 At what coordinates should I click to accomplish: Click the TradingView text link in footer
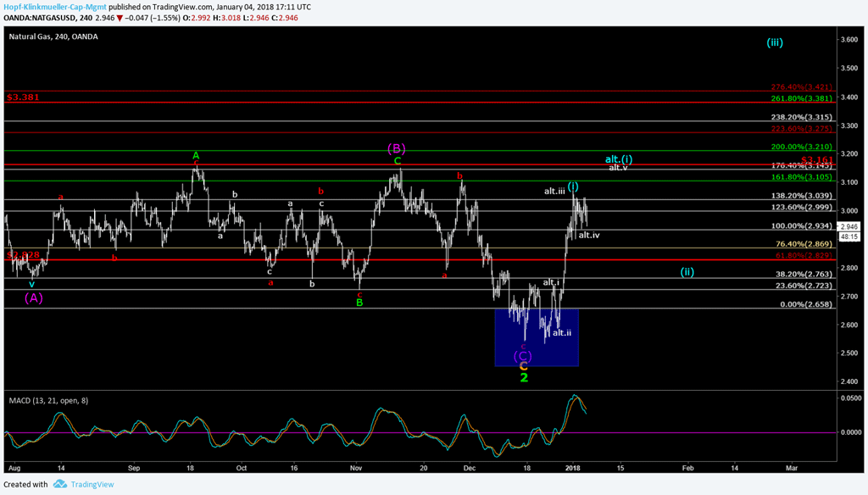(x=92, y=484)
